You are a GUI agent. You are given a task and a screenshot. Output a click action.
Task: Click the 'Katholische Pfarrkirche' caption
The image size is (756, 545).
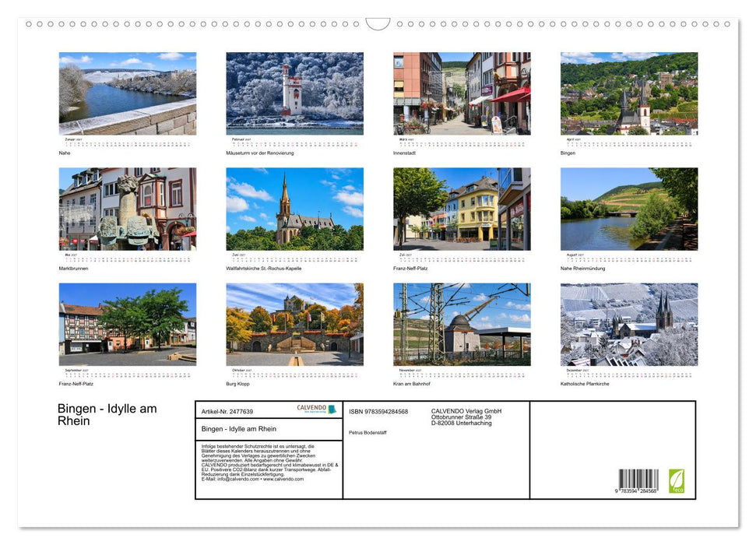(585, 384)
